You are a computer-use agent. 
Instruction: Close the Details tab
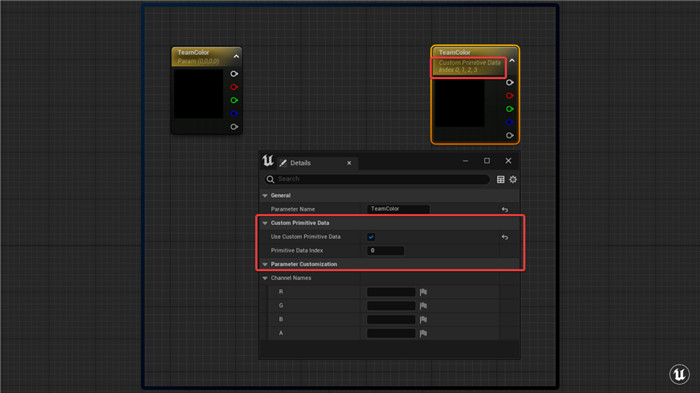pos(349,163)
